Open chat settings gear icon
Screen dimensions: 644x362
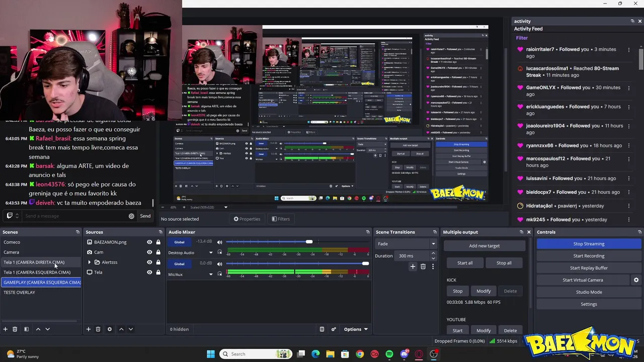131,216
